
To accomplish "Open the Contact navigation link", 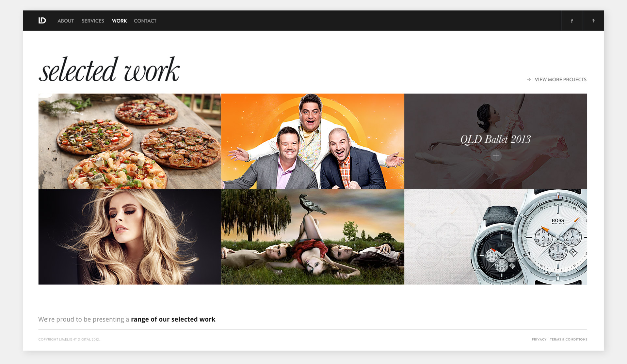I will click(145, 21).
